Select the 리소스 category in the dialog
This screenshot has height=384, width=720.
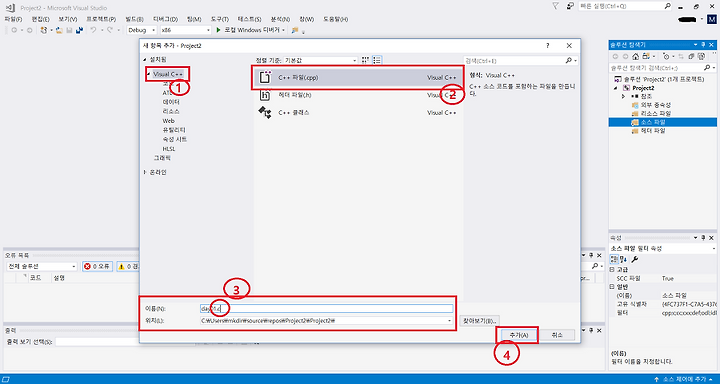[x=171, y=112]
